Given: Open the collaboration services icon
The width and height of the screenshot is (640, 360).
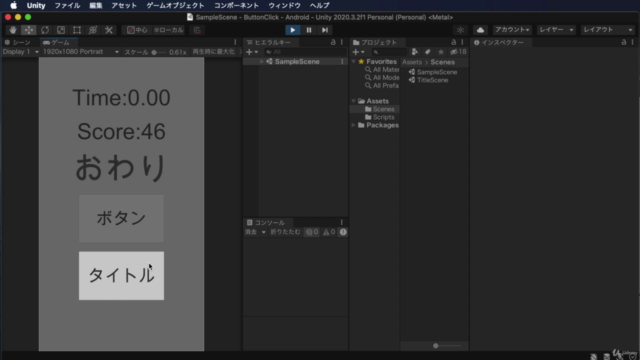Looking at the screenshot, I should pyautogui.click(x=460, y=30).
